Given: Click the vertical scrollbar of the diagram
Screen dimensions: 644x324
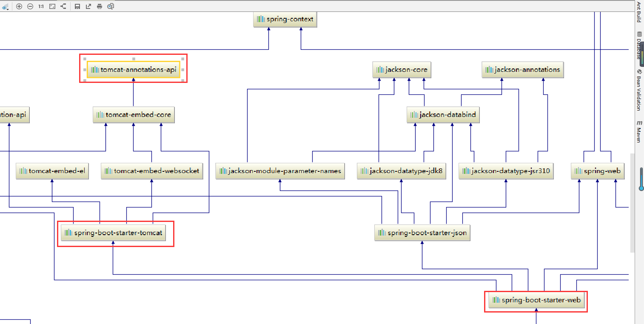Looking at the screenshot, I should click(x=632, y=202).
